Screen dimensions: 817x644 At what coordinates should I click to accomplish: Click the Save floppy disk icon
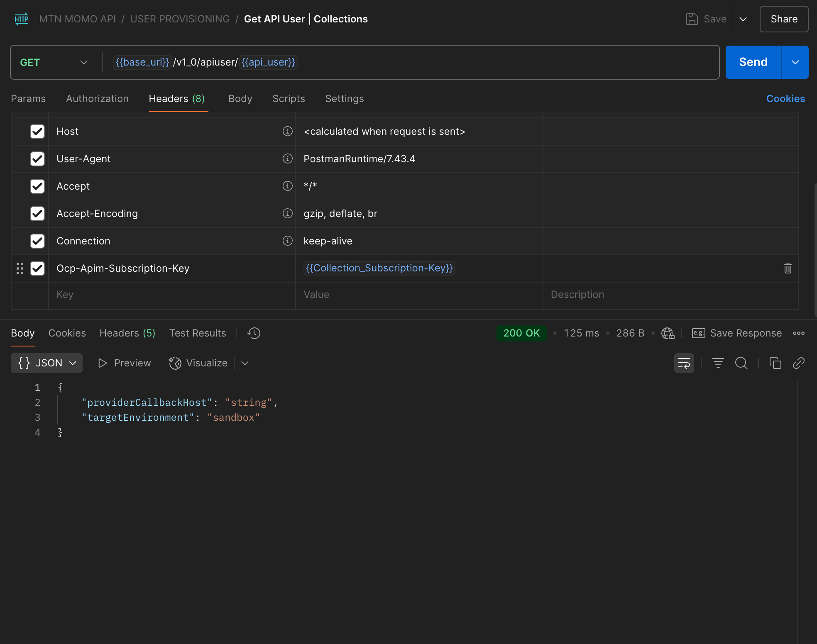coord(692,19)
